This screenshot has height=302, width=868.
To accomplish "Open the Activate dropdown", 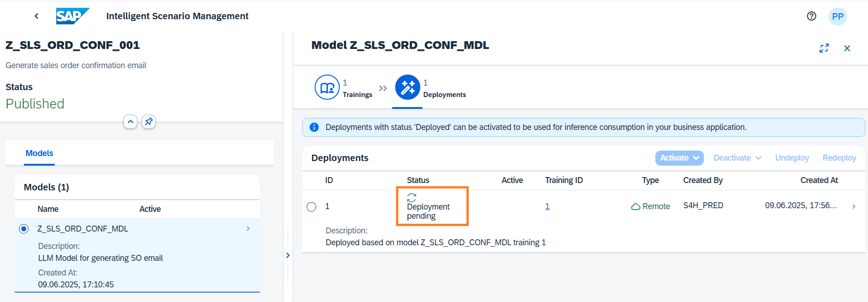I will 679,158.
